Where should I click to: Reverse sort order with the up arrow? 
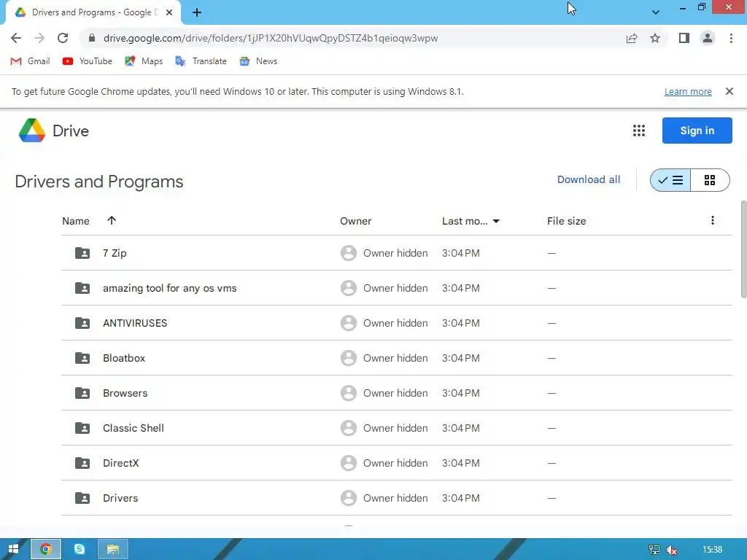click(112, 220)
